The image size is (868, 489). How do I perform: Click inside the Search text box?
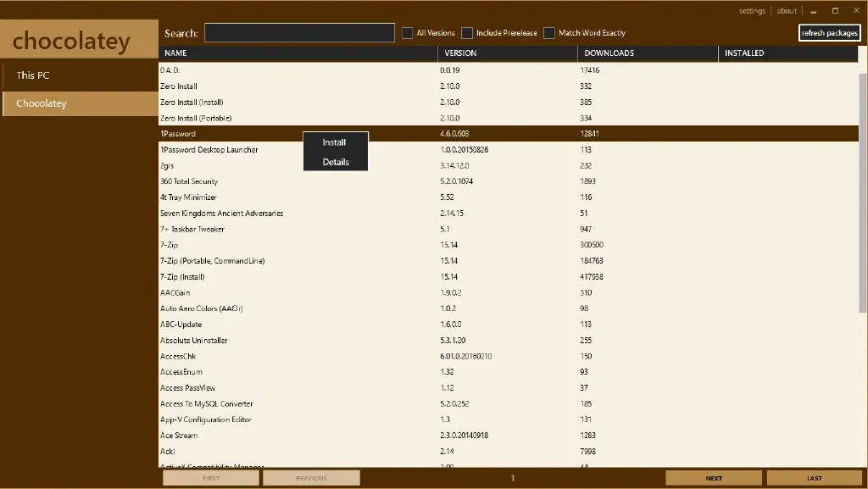[x=299, y=33]
